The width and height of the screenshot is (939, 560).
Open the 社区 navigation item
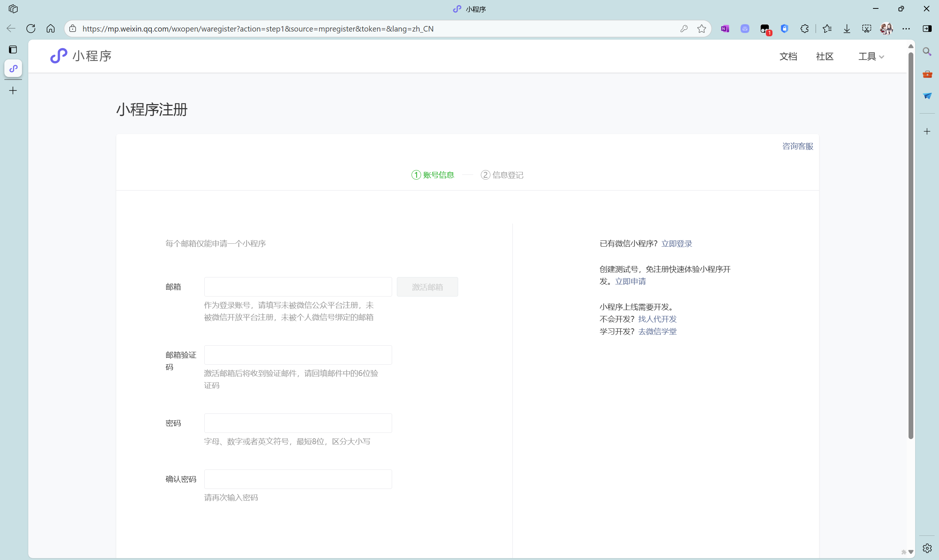click(824, 56)
